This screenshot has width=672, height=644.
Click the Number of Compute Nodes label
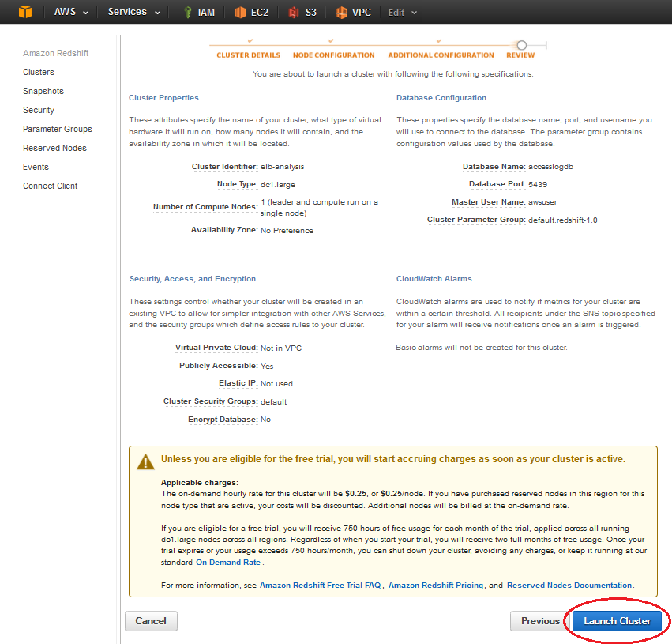click(205, 207)
